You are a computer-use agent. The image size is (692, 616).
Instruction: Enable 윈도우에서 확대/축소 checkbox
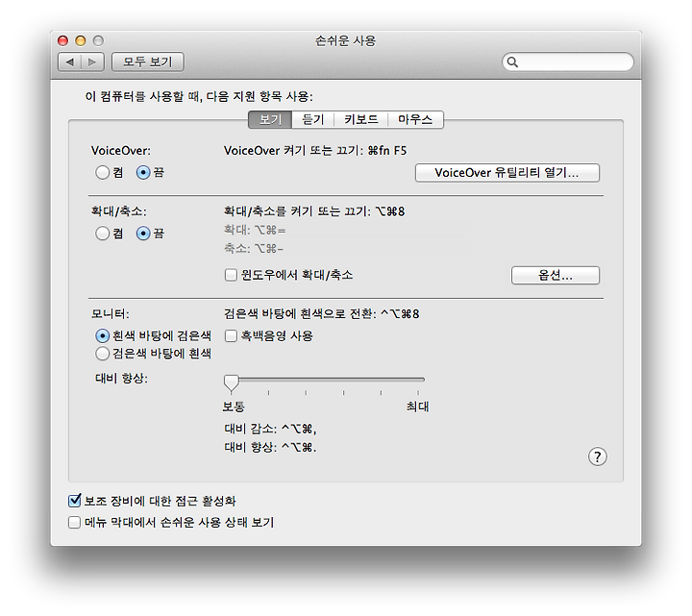coord(231,275)
